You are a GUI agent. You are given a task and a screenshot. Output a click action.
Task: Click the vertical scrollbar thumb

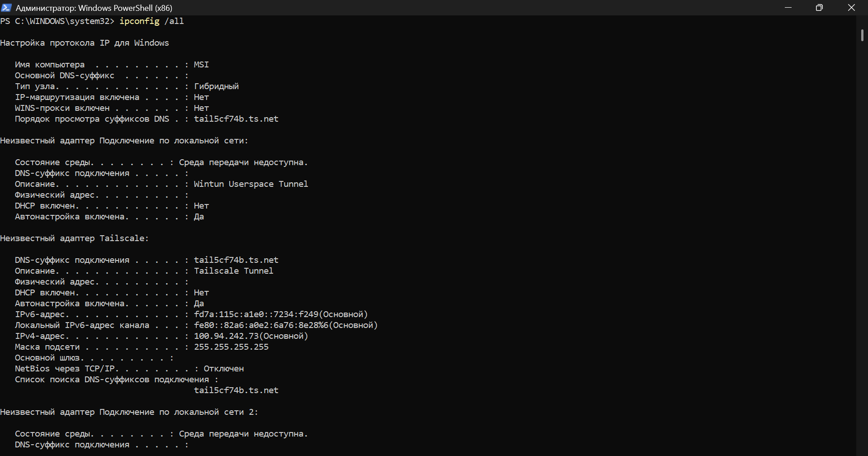click(862, 35)
